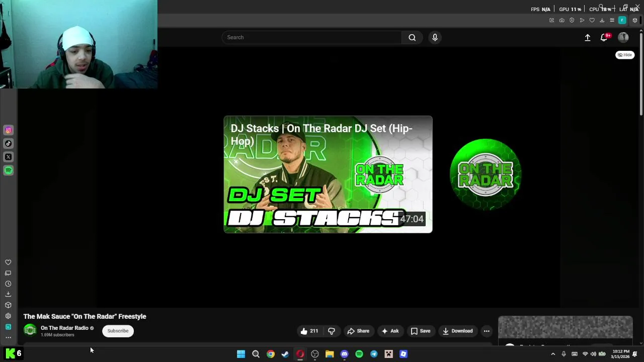
Task: Share the video
Action: [358, 331]
